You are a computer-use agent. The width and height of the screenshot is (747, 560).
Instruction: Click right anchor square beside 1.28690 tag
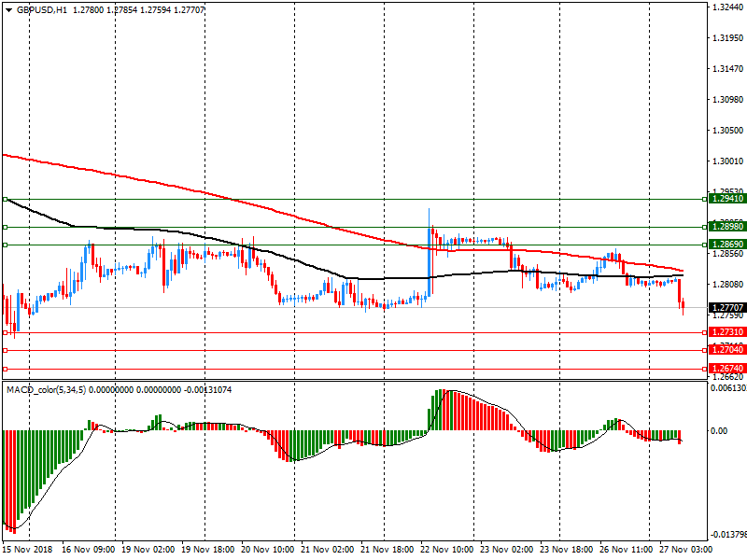pos(703,245)
